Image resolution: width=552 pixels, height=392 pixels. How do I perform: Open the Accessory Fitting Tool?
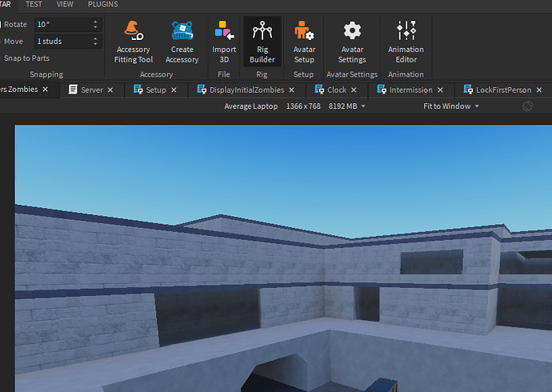coord(134,42)
